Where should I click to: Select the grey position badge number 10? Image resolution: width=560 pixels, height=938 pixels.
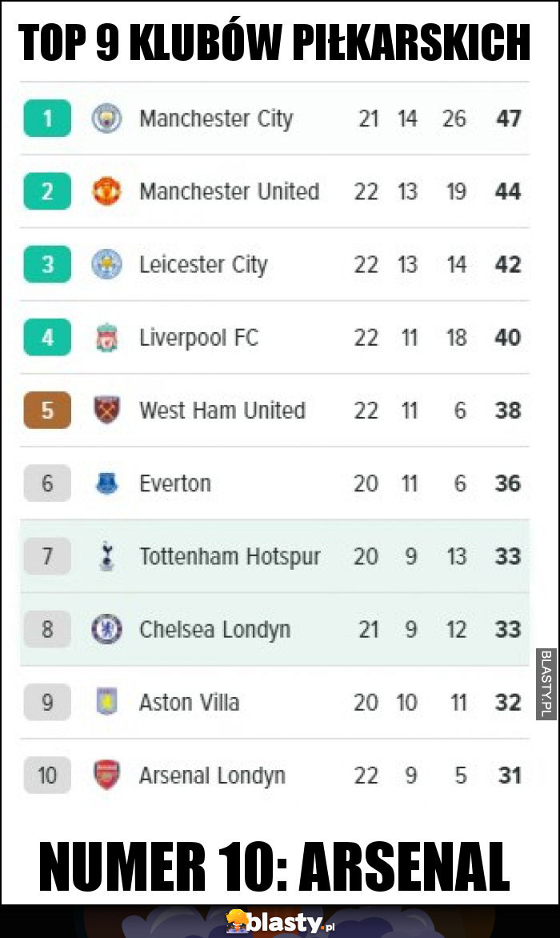(47, 776)
